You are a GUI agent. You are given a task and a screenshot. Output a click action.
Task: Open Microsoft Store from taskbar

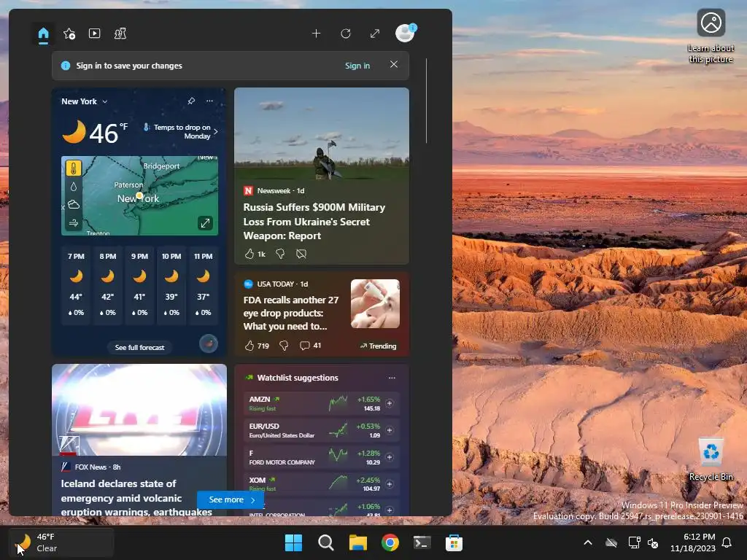tap(454, 542)
